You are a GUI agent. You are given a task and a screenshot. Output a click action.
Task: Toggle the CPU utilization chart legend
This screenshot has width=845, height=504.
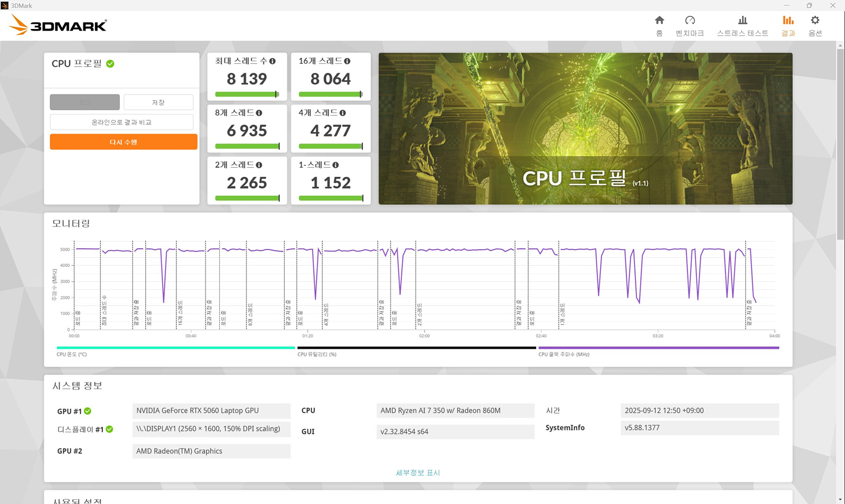pos(417,350)
